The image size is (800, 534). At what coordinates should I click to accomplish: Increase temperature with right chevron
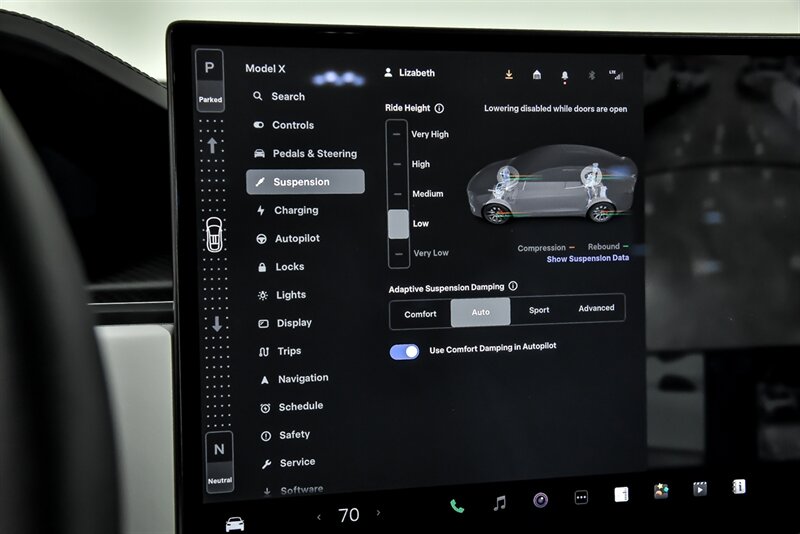click(378, 514)
